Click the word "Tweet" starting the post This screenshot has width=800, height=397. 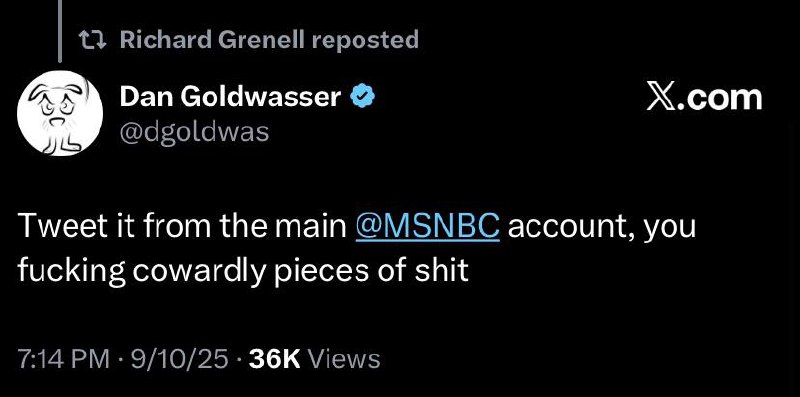60,228
